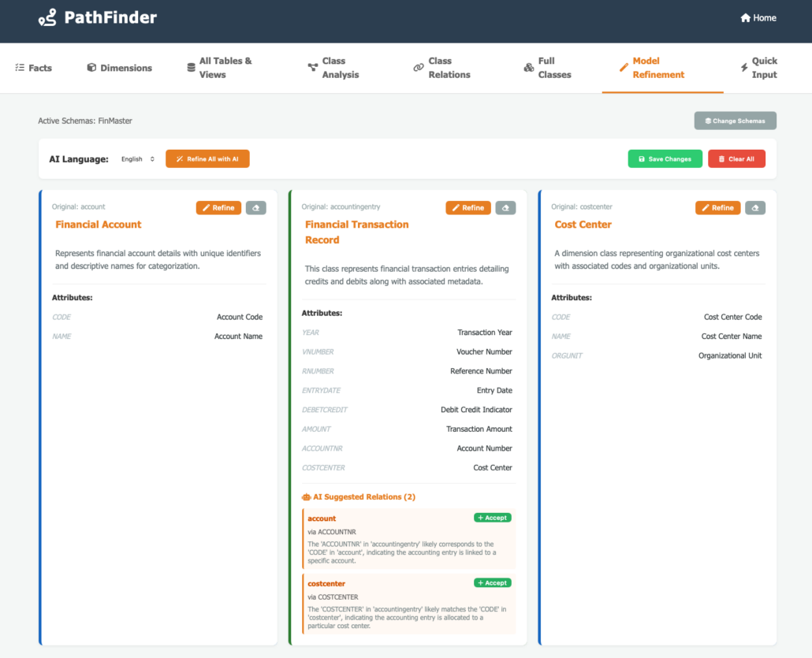This screenshot has height=658, width=812.
Task: Click the PathFinder logo icon
Action: (x=47, y=17)
